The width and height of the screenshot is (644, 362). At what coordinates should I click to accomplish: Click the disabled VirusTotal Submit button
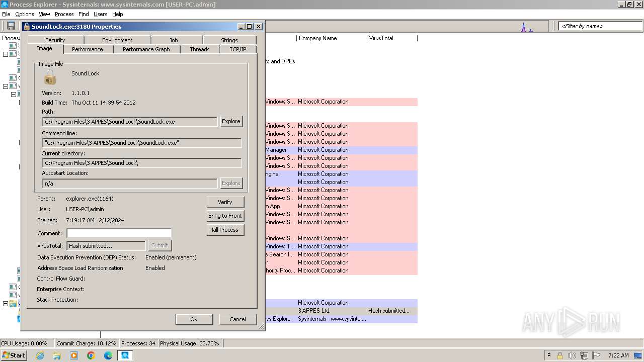point(159,245)
